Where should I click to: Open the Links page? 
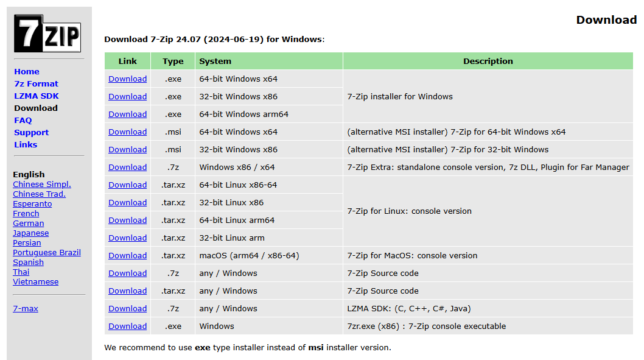point(26,144)
